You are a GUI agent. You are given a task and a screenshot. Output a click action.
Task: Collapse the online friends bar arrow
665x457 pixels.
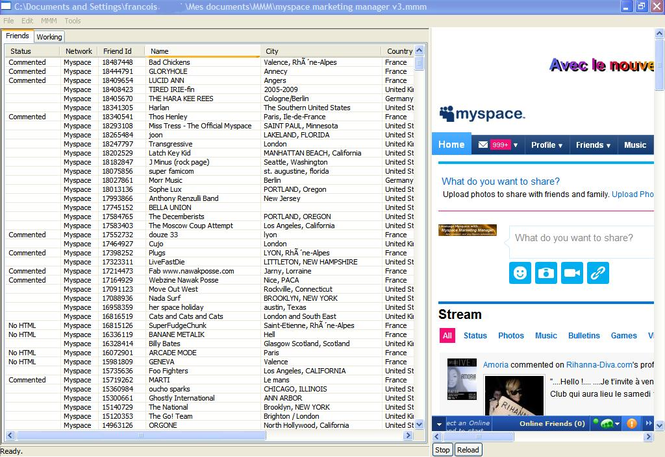tap(439, 424)
